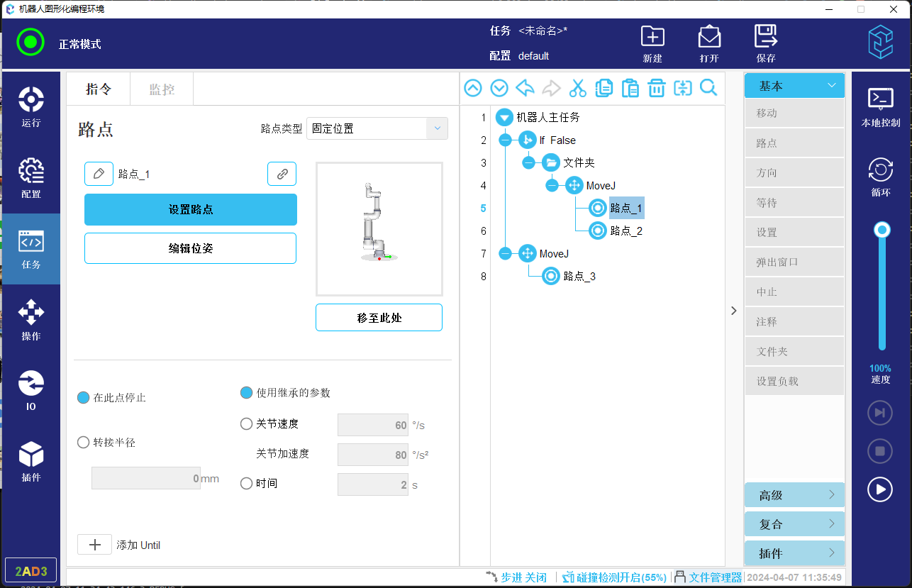
Task: Click the delete trash icon
Action: click(656, 88)
